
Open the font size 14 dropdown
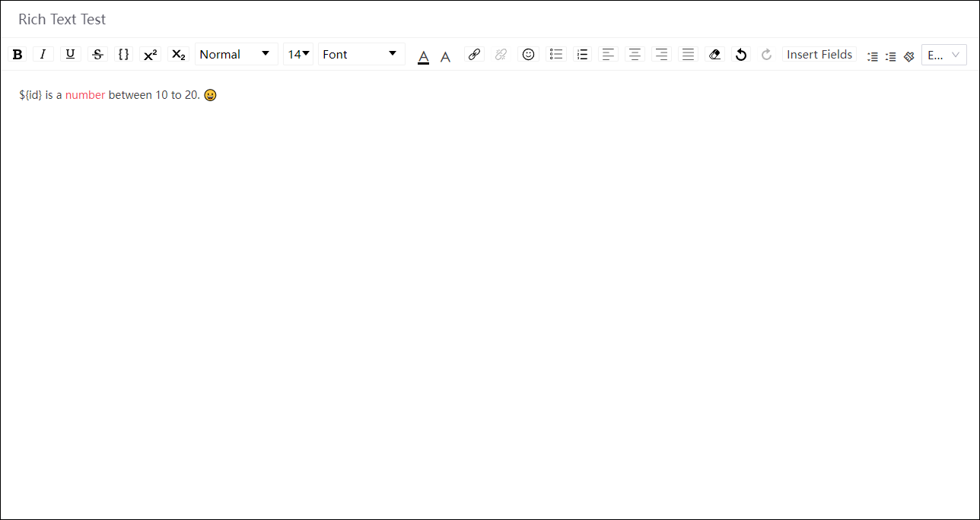[x=298, y=55]
